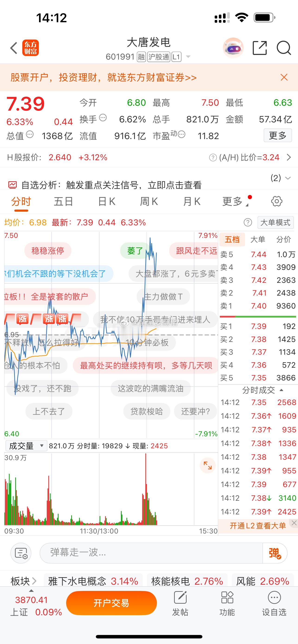The image size is (298, 644).
Task: Tap the buy/sell ratio bar
Action: [x=258, y=317]
